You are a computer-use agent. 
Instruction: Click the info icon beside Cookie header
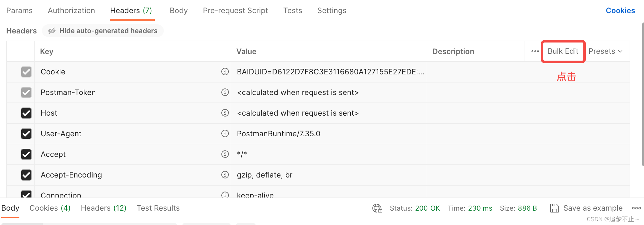click(225, 72)
